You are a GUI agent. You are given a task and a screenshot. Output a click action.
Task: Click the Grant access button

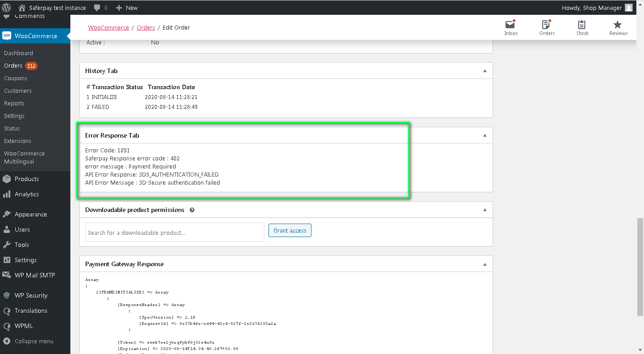tap(290, 230)
